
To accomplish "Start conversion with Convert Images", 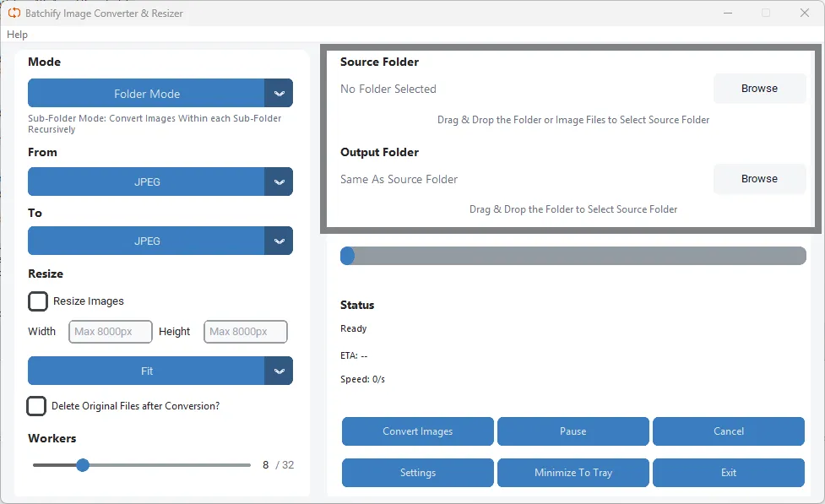I will [417, 431].
